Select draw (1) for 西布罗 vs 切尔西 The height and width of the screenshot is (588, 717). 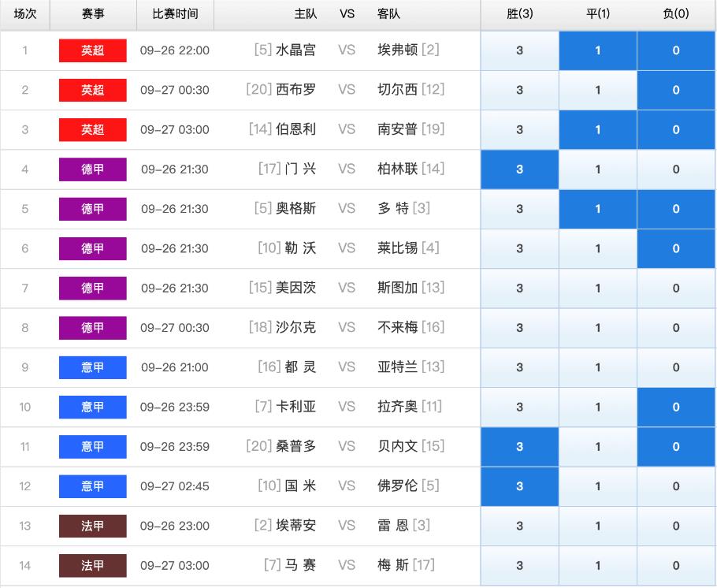tap(598, 90)
